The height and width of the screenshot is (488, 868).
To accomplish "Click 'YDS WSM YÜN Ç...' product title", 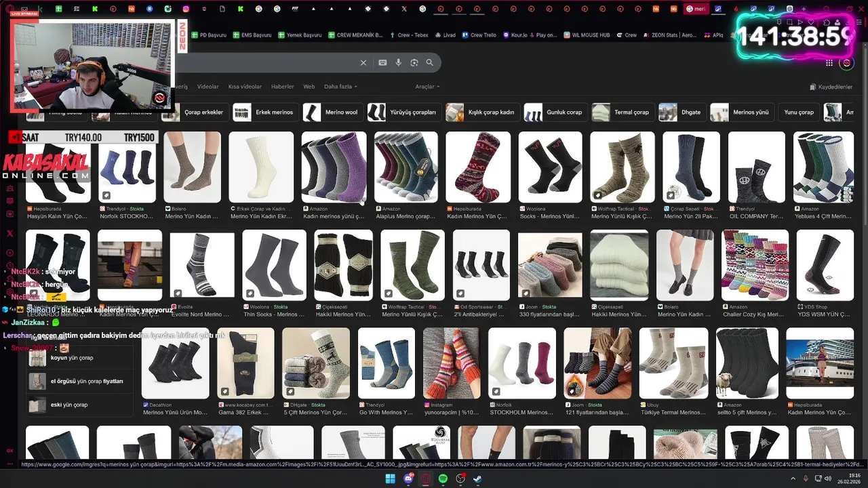I will (824, 314).
